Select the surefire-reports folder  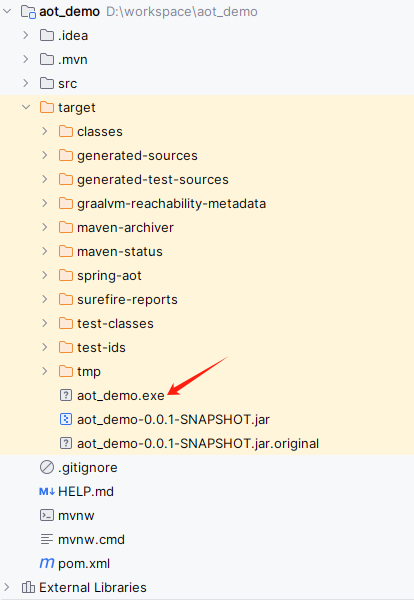127,299
